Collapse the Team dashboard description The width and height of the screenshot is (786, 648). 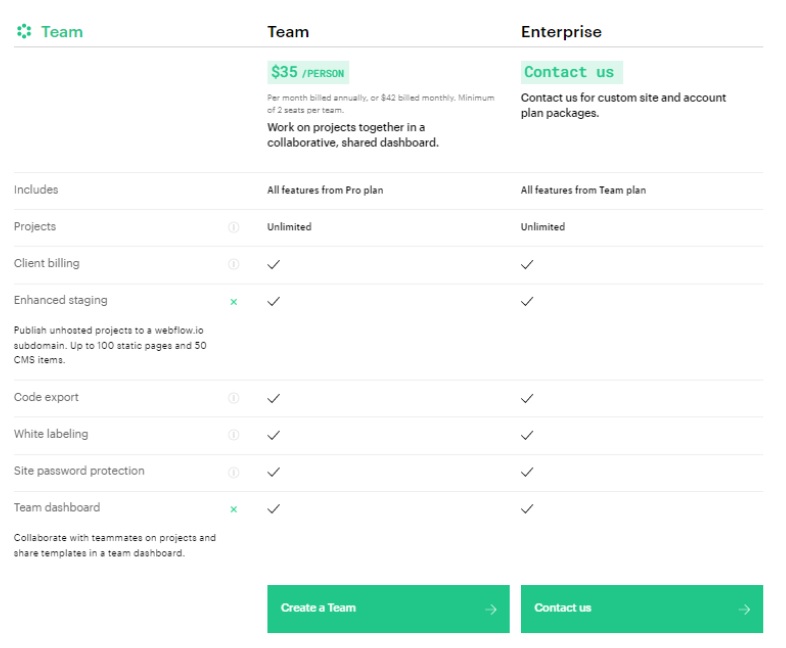(x=234, y=509)
